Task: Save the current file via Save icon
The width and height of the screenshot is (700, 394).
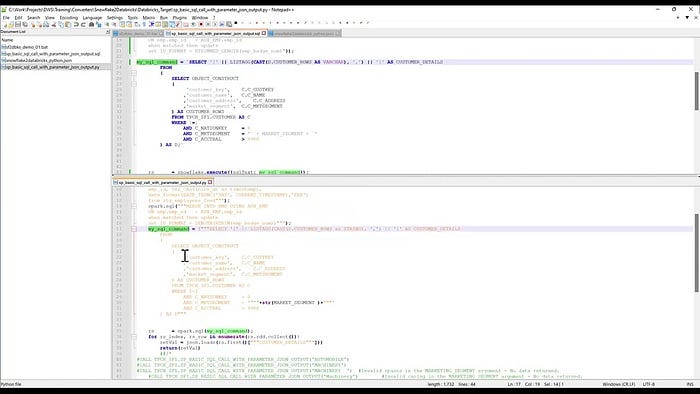Action: coord(18,24)
